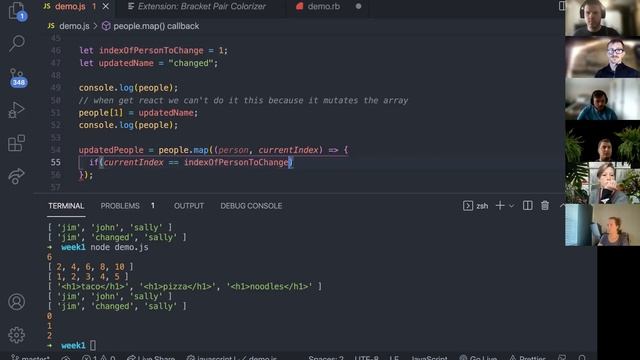Select the DEBUG CONSOLE panel tab
This screenshot has height=360, width=640.
[251, 206]
